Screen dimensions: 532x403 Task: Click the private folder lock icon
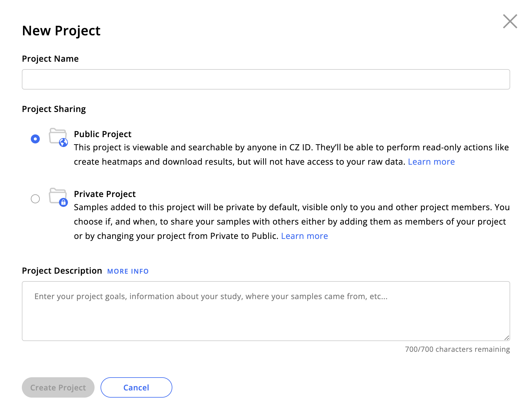click(x=58, y=197)
